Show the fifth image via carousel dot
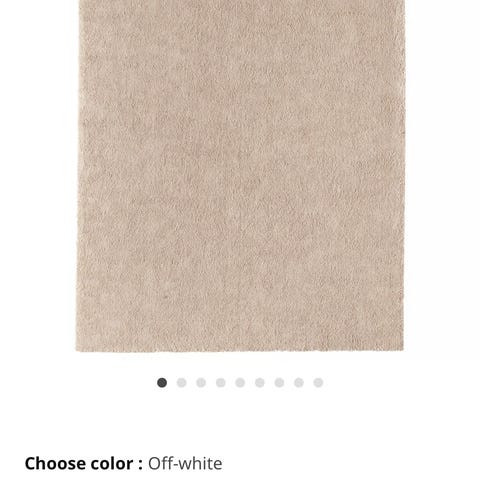The image size is (480, 480). pos(240,383)
